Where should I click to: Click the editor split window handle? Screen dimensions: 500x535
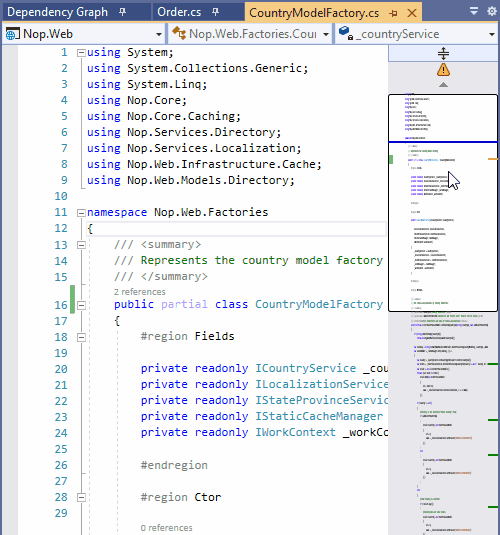click(x=443, y=54)
